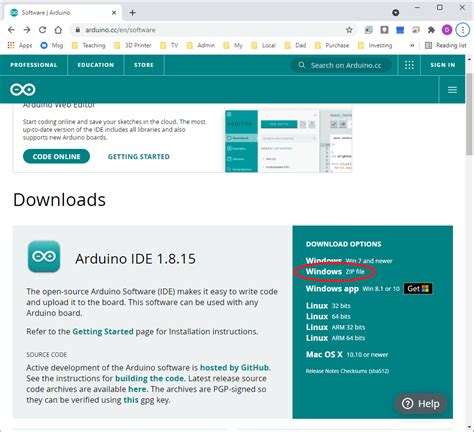Download Linux ARM 64 bits version

point(335,338)
